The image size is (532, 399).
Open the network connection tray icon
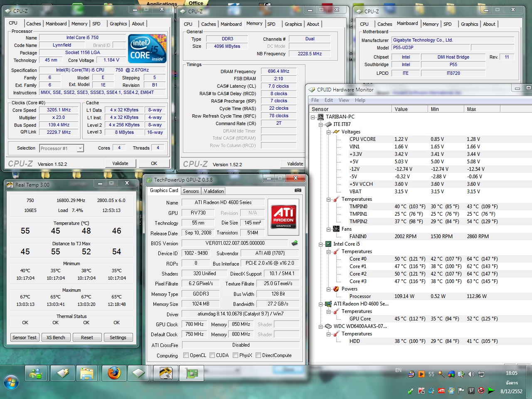(481, 374)
